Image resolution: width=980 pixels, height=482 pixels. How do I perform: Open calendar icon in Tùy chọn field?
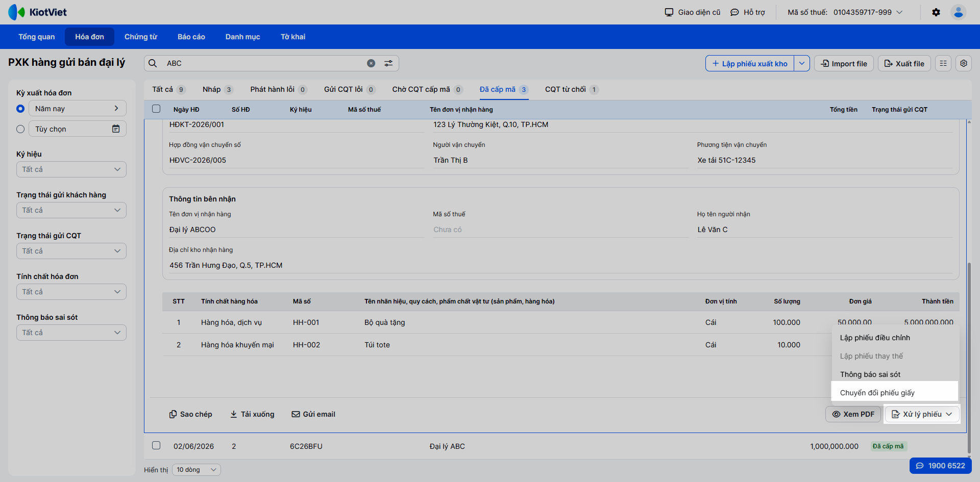(x=116, y=129)
